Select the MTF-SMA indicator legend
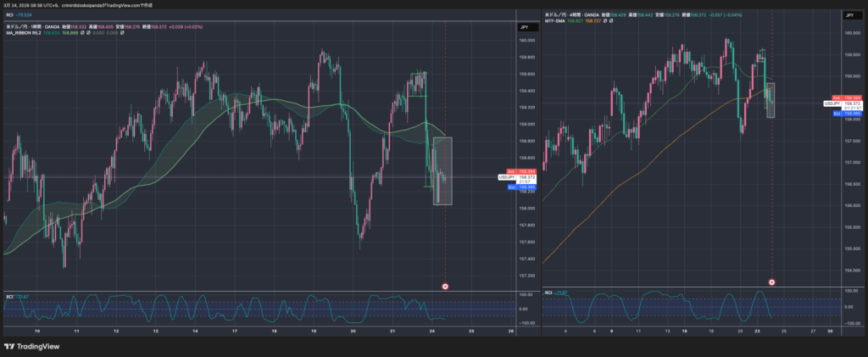This screenshot has width=868, height=357. 558,20
